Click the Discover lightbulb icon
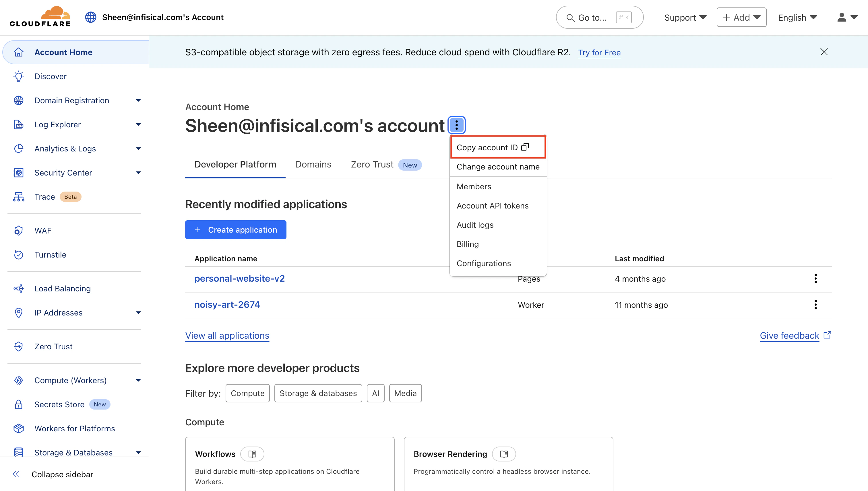Image resolution: width=868 pixels, height=491 pixels. [19, 76]
